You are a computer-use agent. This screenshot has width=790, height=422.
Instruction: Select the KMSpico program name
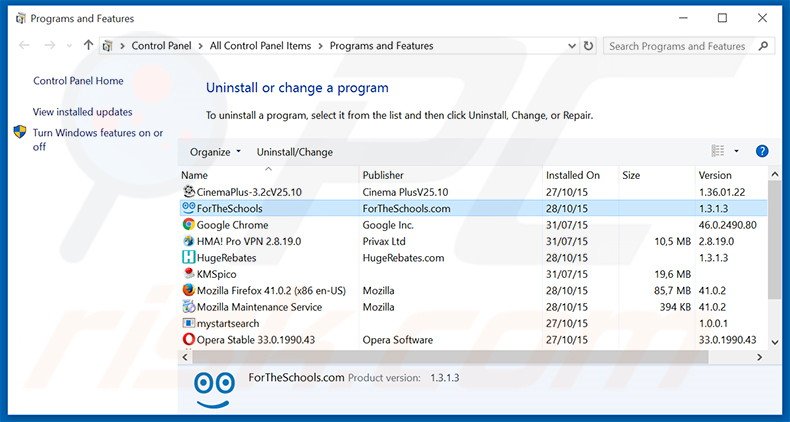[216, 274]
